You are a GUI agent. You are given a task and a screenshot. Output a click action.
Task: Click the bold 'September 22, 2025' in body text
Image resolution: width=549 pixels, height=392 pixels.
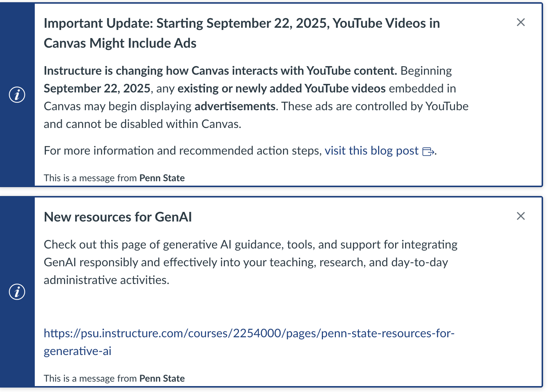(x=97, y=89)
